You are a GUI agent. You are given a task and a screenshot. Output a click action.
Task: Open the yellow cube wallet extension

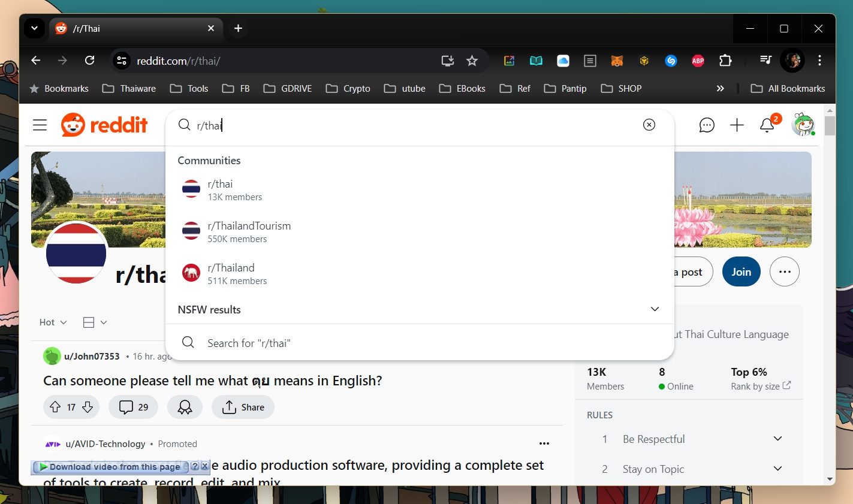(x=644, y=61)
